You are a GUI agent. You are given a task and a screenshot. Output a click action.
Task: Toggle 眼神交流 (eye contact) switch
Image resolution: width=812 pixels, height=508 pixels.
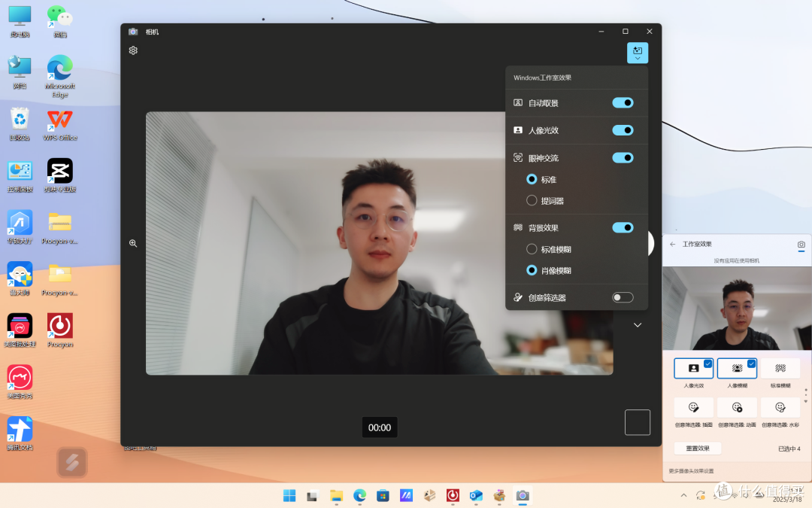coord(623,157)
